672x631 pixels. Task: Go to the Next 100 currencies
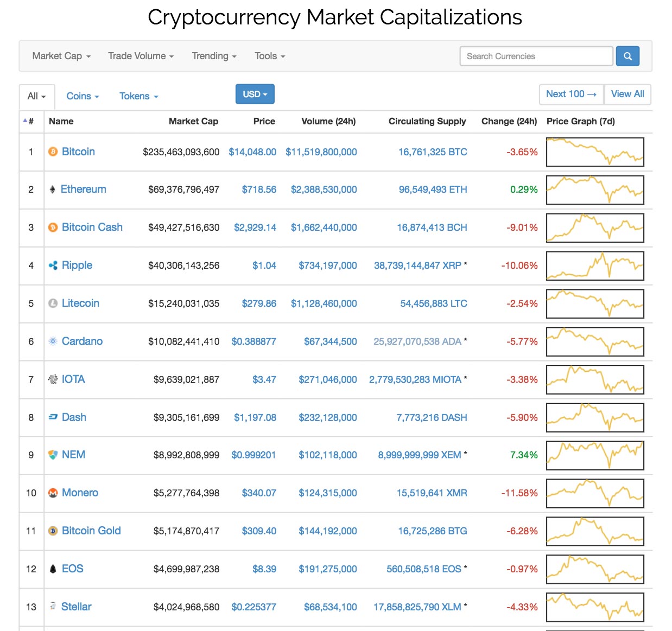point(571,94)
